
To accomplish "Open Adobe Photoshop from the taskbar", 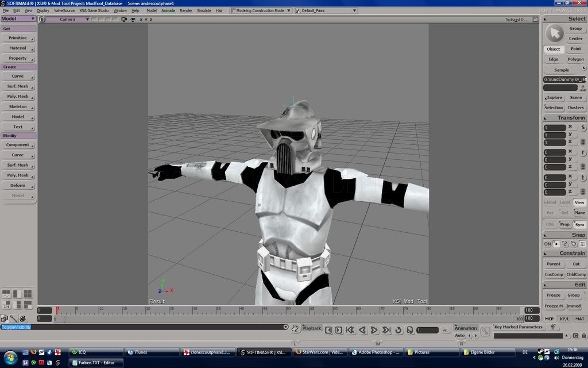I will point(376,352).
